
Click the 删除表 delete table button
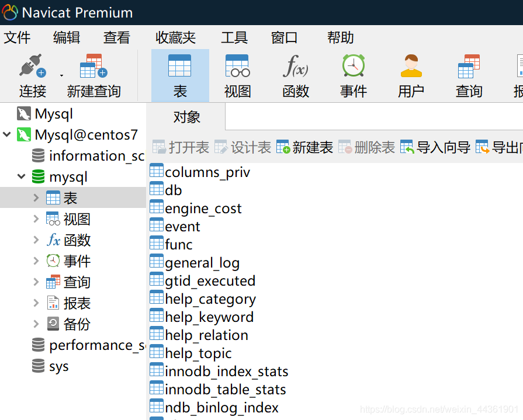[366, 147]
